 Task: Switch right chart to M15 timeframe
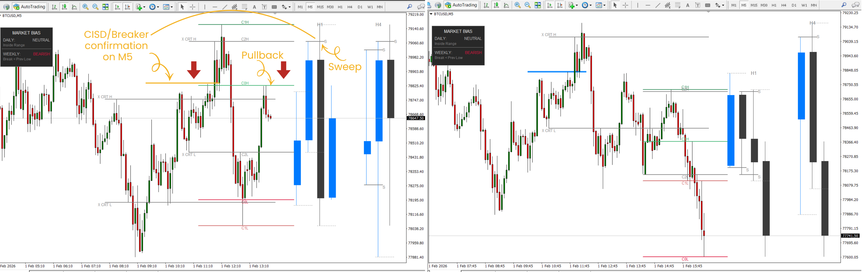[754, 5]
